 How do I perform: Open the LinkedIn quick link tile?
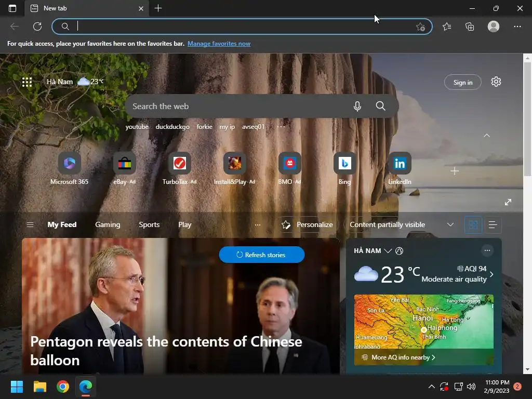[400, 169]
